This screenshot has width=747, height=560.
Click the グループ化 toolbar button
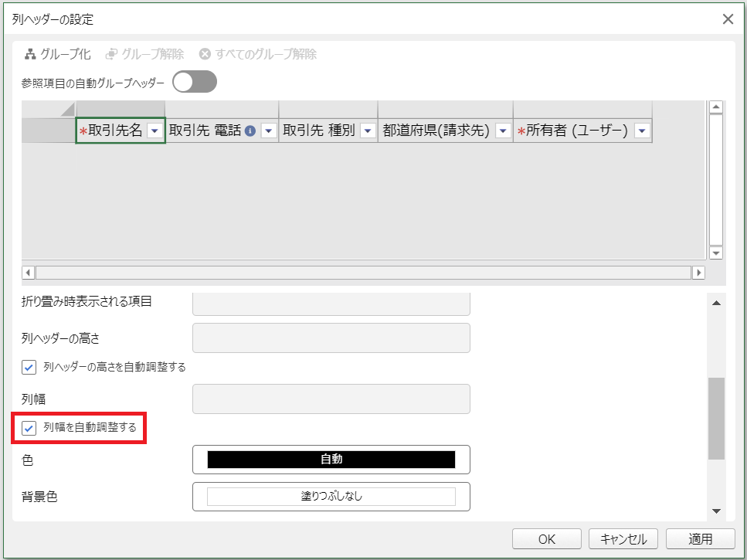pos(58,54)
